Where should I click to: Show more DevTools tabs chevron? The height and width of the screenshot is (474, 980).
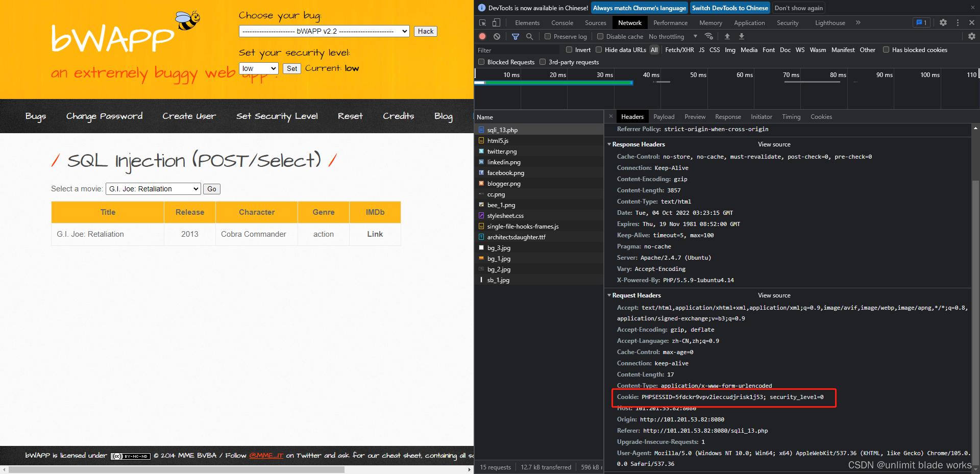pyautogui.click(x=858, y=22)
